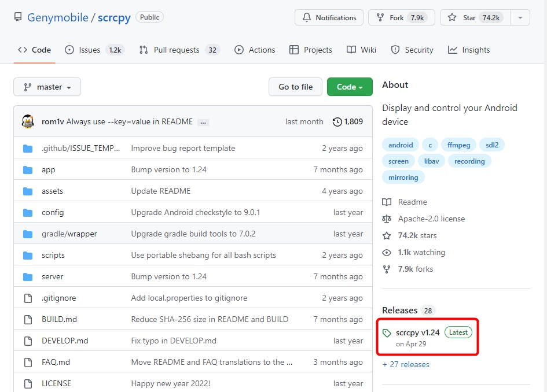Click the law scale icon by license

pos(387,219)
